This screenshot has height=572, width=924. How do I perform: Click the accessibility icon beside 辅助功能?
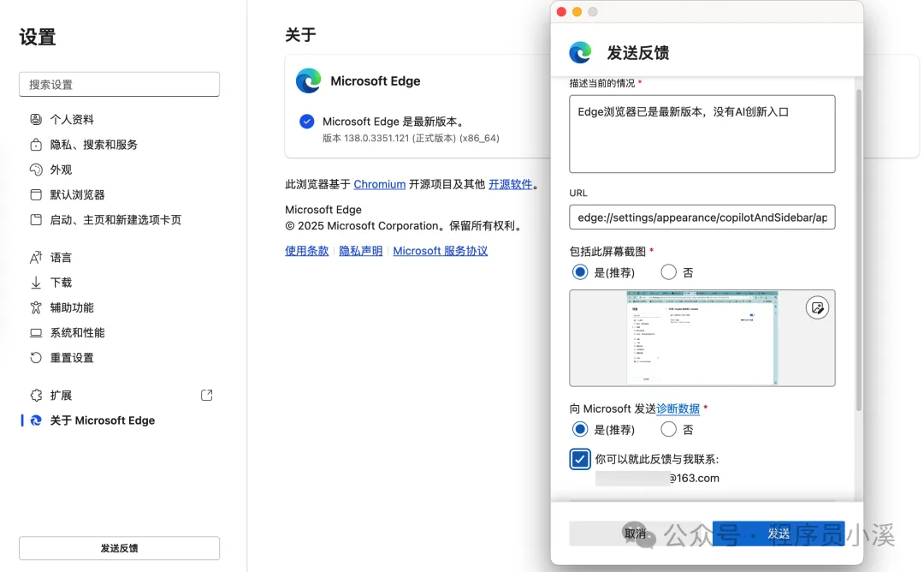pyautogui.click(x=36, y=307)
